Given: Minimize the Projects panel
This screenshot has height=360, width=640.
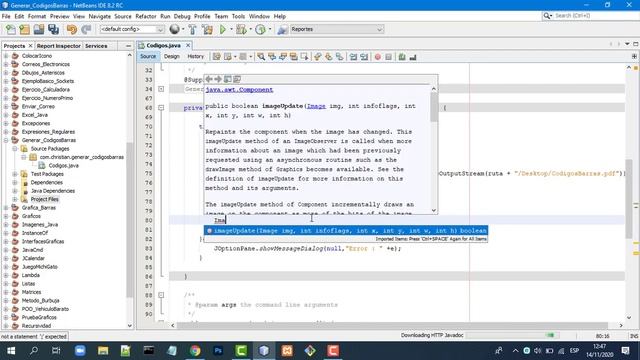Looking at the screenshot, I should click(129, 46).
